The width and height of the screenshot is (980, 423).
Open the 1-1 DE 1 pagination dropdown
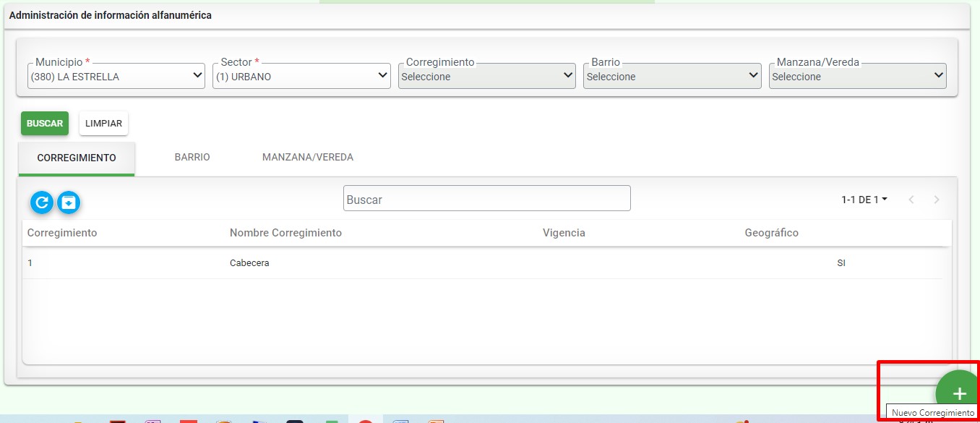point(864,200)
